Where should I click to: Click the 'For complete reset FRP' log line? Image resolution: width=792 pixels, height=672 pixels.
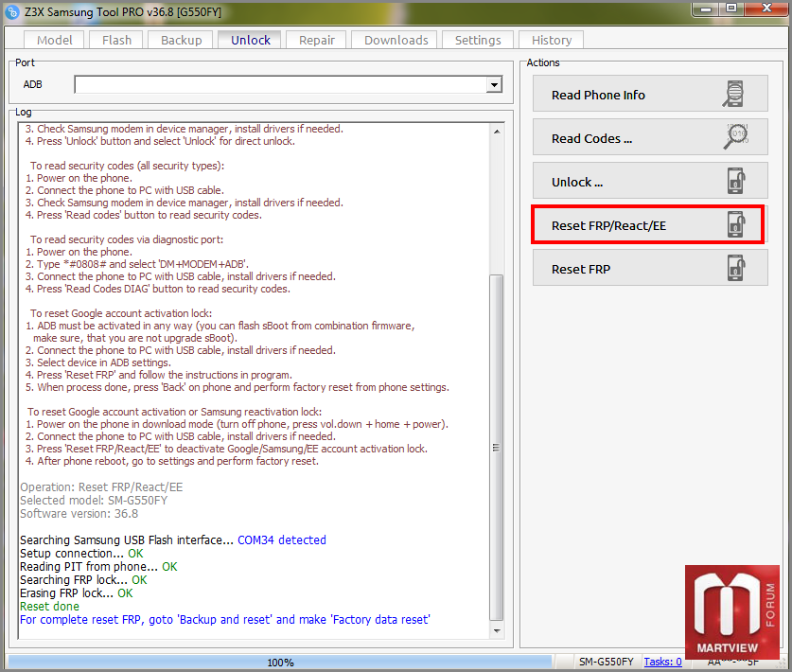(225, 619)
